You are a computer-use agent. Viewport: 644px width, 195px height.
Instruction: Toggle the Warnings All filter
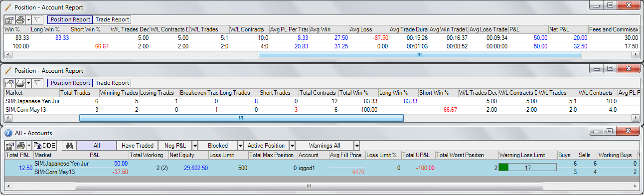pos(324,146)
